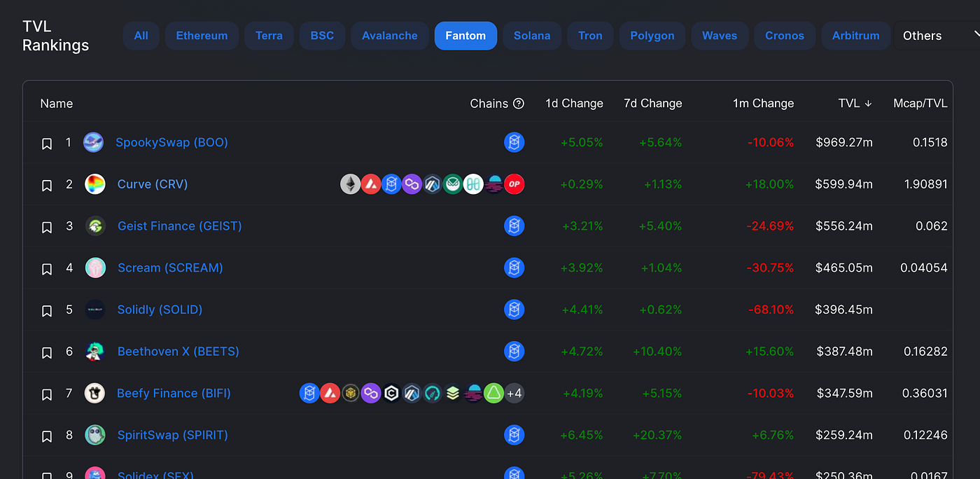This screenshot has height=479, width=980.
Task: Click the BSC chain icon in Beefy Finance row
Action: [x=351, y=393]
